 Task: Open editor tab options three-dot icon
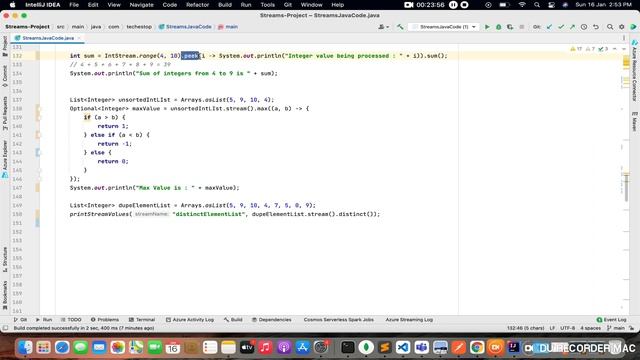pos(624,38)
